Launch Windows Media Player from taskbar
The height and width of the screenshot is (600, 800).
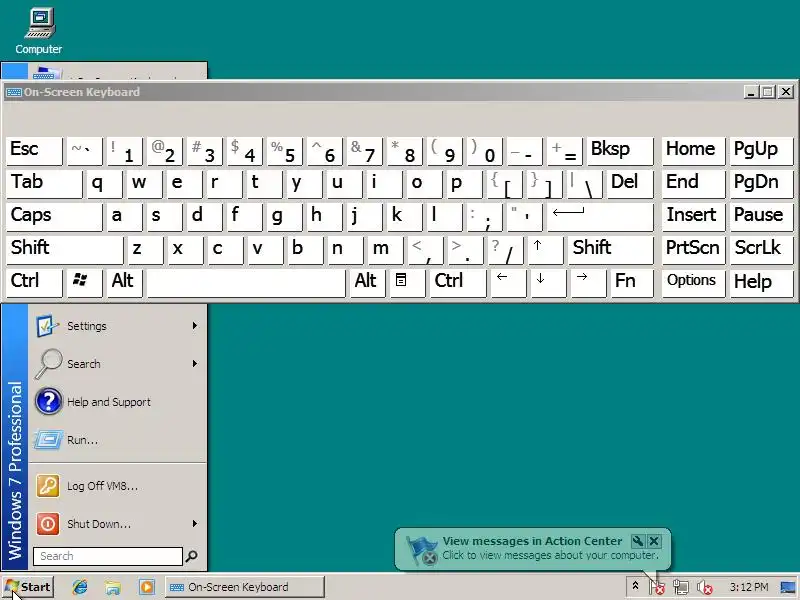coord(146,587)
